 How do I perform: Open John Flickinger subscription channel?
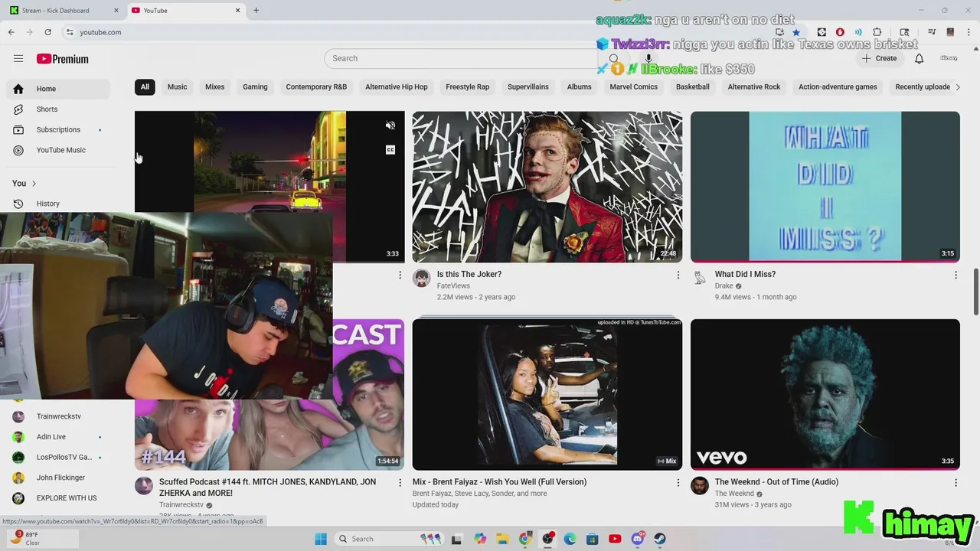click(x=58, y=478)
